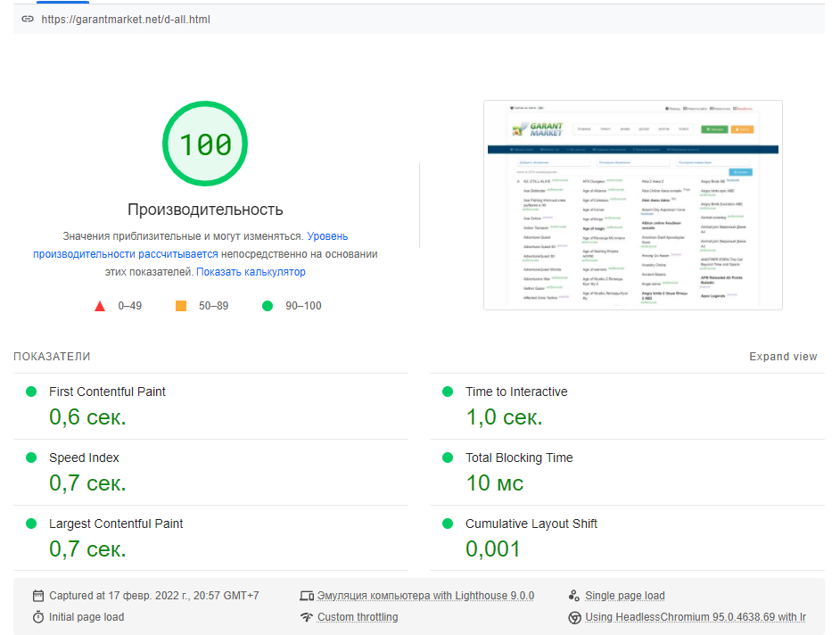Expand the Total Blocking Time metric
840x635 pixels.
[519, 458]
